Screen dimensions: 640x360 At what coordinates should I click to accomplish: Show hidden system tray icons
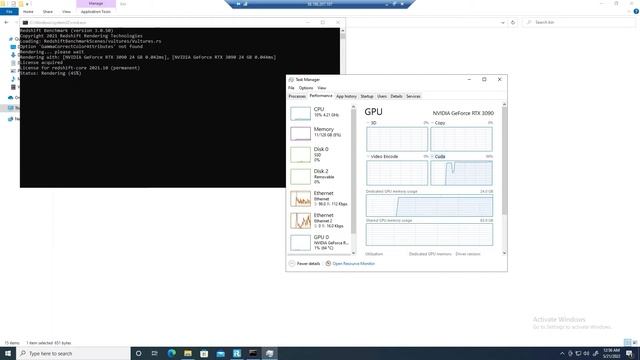562,353
